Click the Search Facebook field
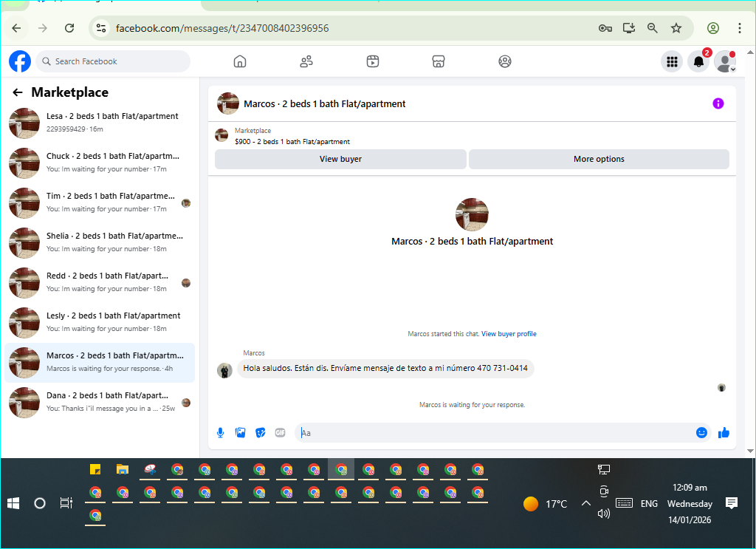Image resolution: width=756 pixels, height=549 pixels. click(113, 61)
